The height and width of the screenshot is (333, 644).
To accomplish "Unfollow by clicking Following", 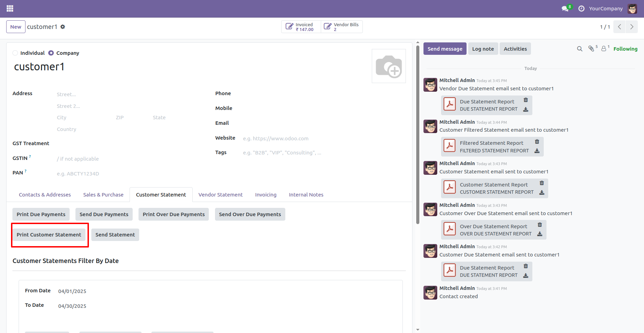I will [x=625, y=49].
